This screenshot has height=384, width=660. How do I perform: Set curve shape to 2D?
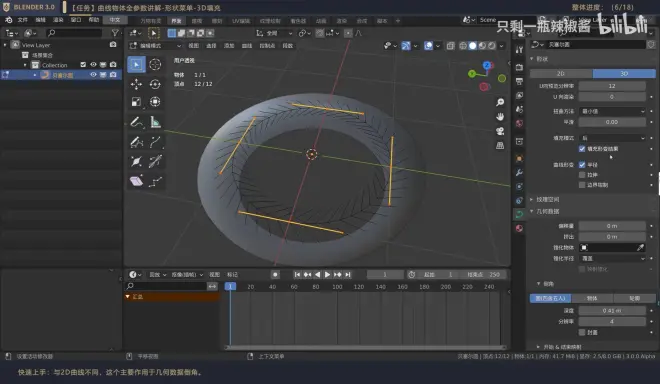coord(561,73)
